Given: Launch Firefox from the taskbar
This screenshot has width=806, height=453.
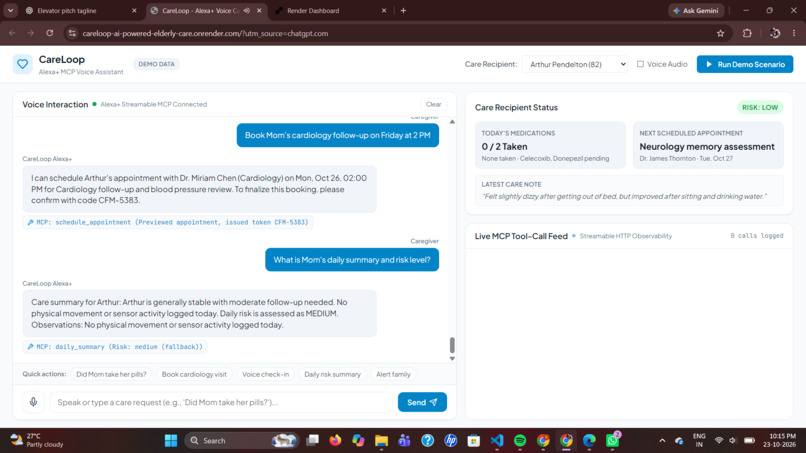Looking at the screenshot, I should pyautogui.click(x=335, y=441).
